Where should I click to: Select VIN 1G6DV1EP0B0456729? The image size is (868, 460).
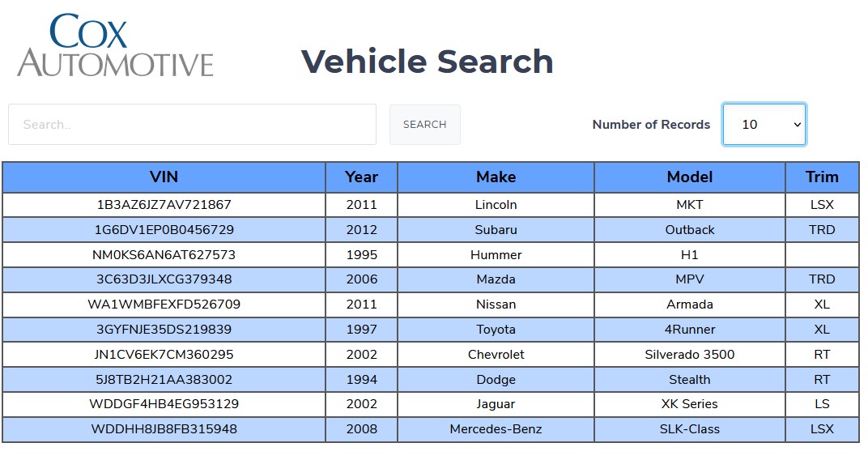click(x=164, y=230)
